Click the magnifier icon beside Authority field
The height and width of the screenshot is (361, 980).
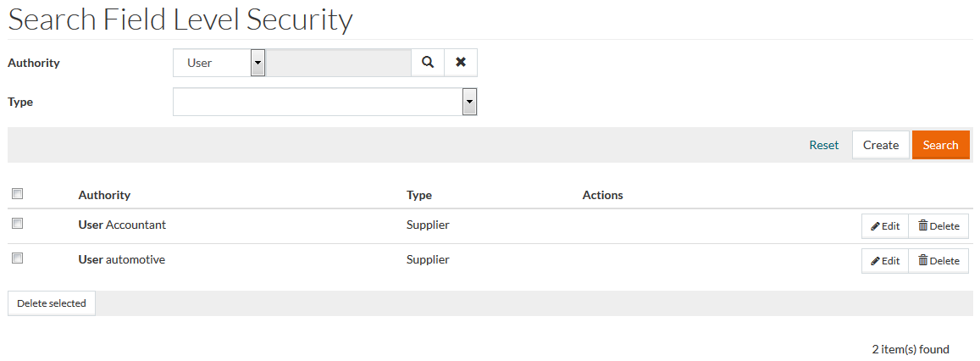(x=428, y=63)
